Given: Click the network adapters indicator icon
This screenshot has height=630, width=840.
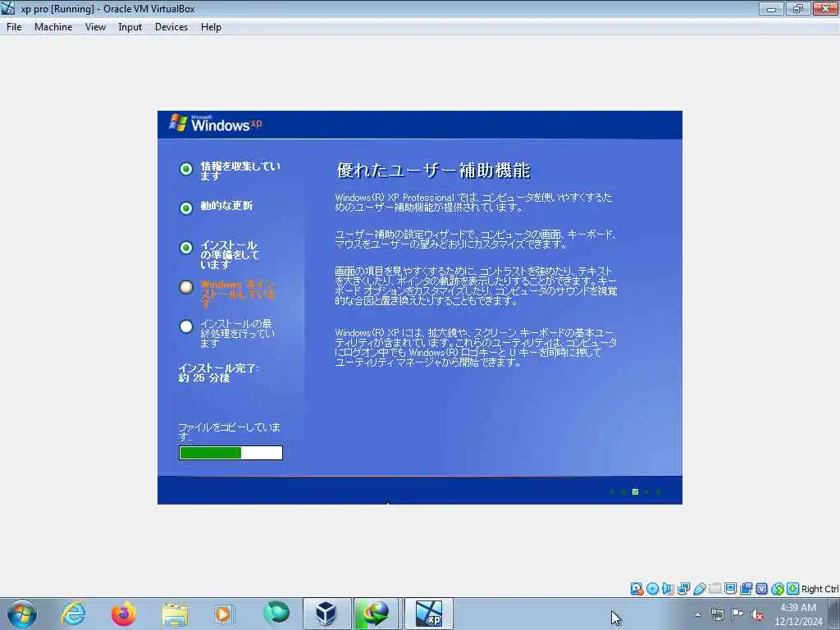Looking at the screenshot, I should tap(683, 589).
